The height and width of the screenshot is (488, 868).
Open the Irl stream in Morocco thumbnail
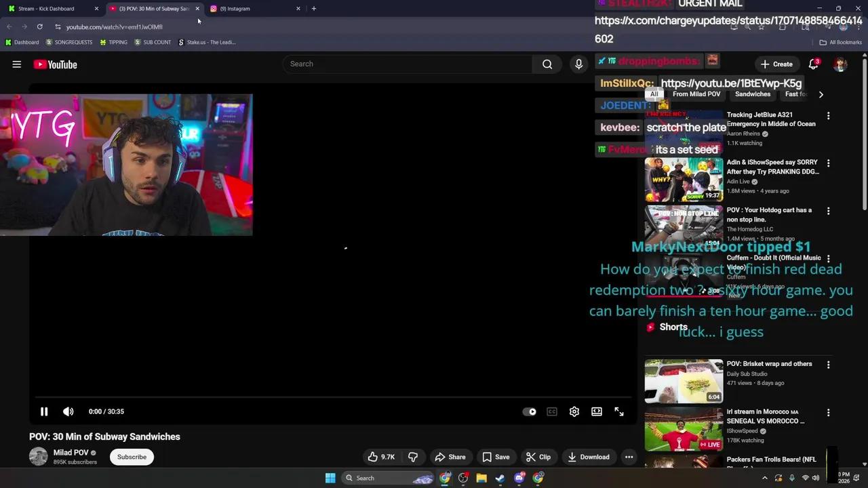684,428
